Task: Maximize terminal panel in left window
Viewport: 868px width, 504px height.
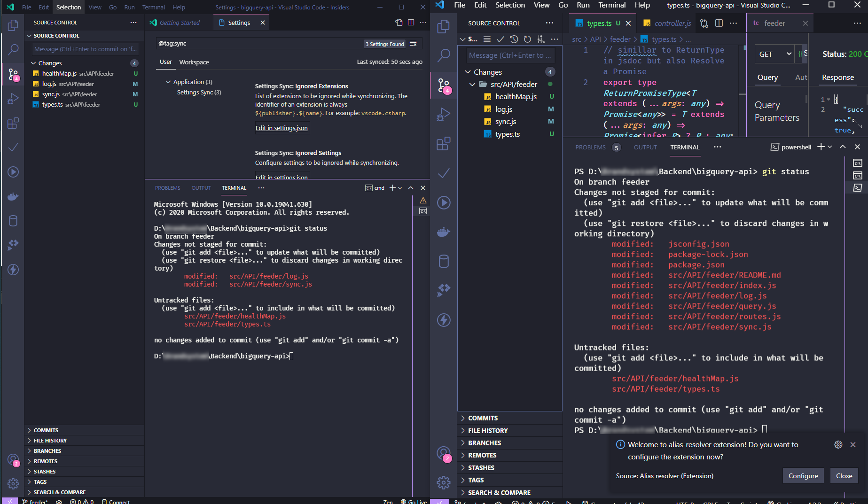Action: pyautogui.click(x=411, y=188)
